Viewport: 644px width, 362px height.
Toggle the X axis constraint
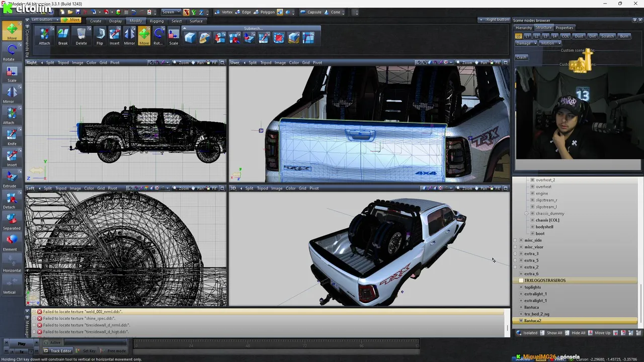pos(186,12)
